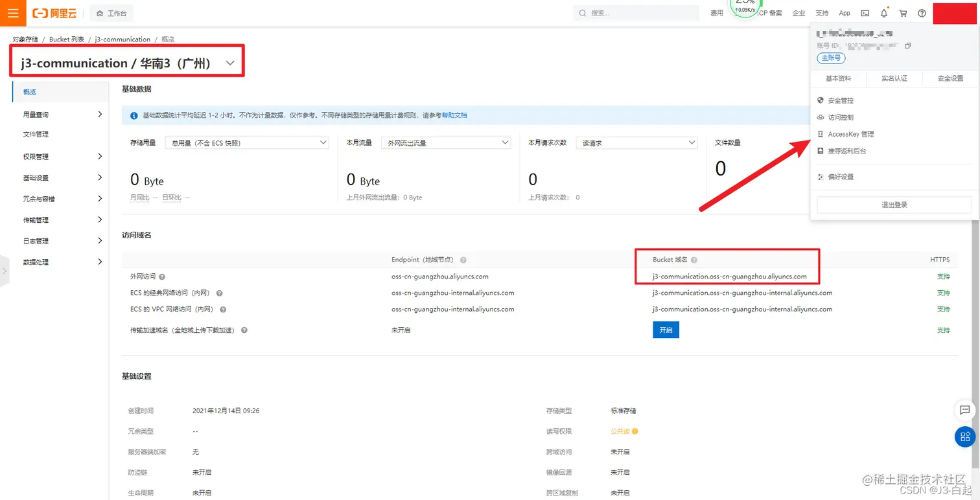Select the oss-cn-guangzhou.aliyuncs.com endpoint text
The image size is (980, 500).
coord(440,277)
